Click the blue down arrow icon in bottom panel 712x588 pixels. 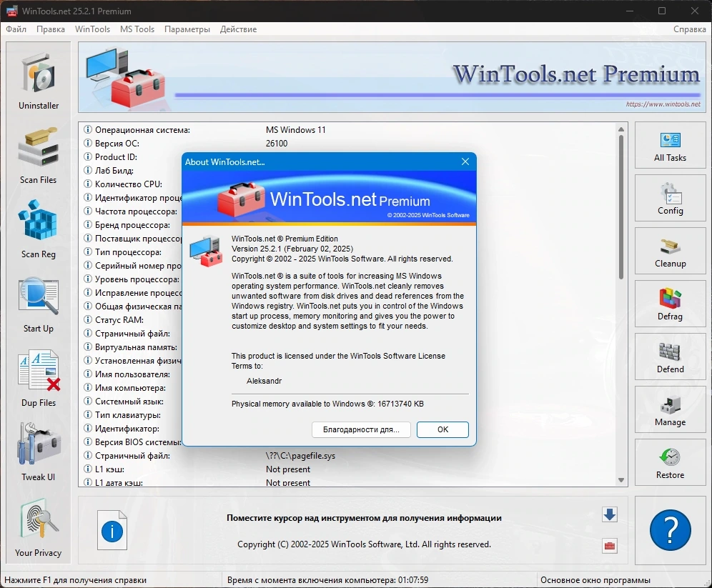tap(609, 514)
